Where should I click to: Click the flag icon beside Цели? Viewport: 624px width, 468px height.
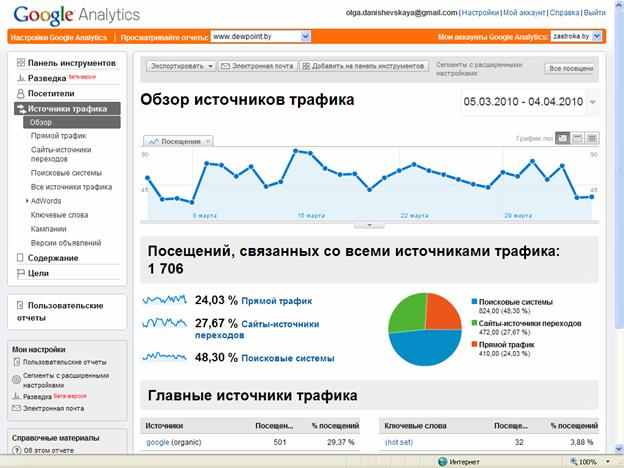click(x=21, y=273)
